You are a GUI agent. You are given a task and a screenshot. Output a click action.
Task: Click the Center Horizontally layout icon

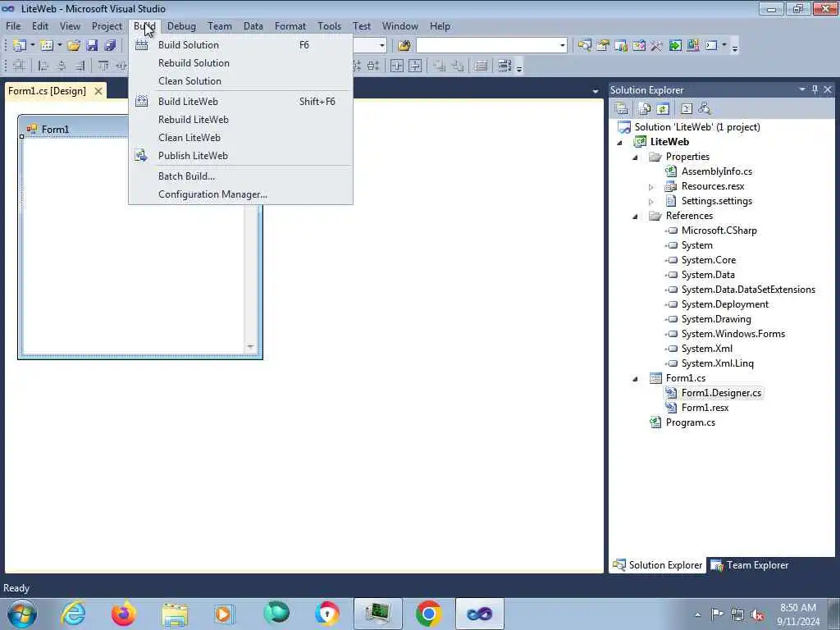(x=397, y=66)
